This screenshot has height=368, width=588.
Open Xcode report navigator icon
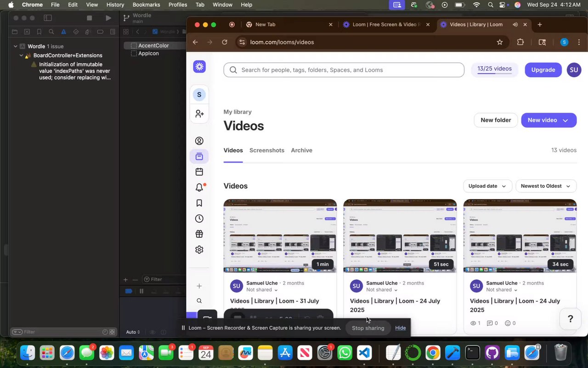113,32
